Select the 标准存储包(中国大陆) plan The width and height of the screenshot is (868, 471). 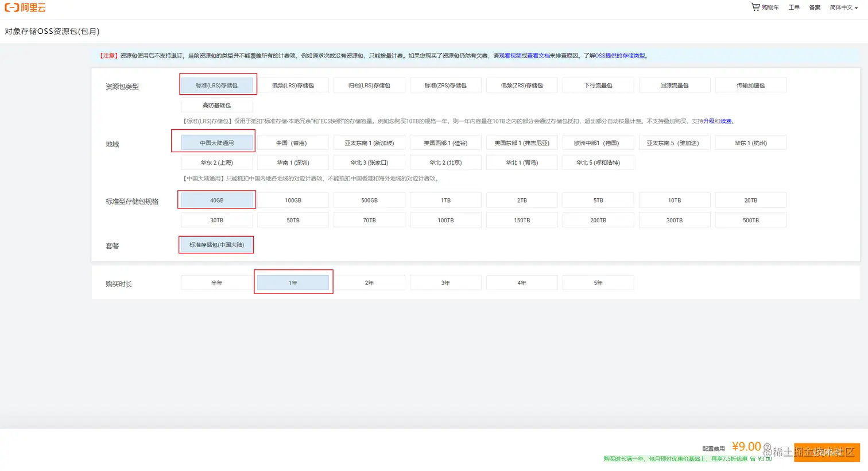217,245
